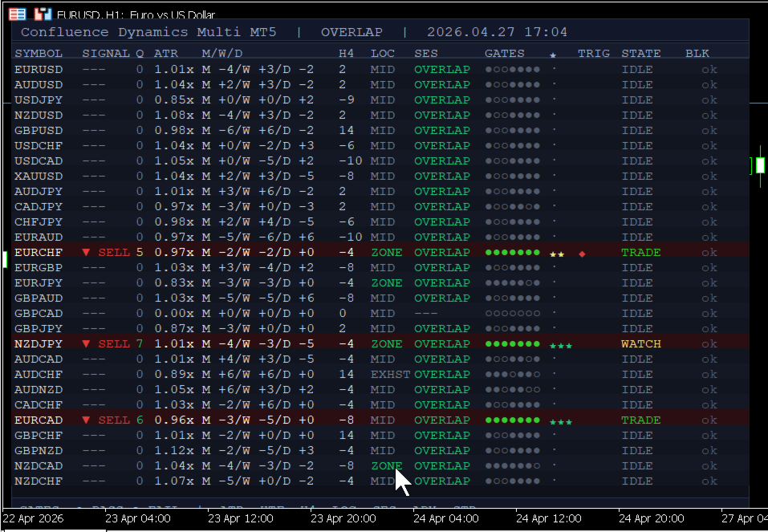Image resolution: width=768 pixels, height=532 pixels.
Task: Click the LOC column header
Action: tap(383, 54)
